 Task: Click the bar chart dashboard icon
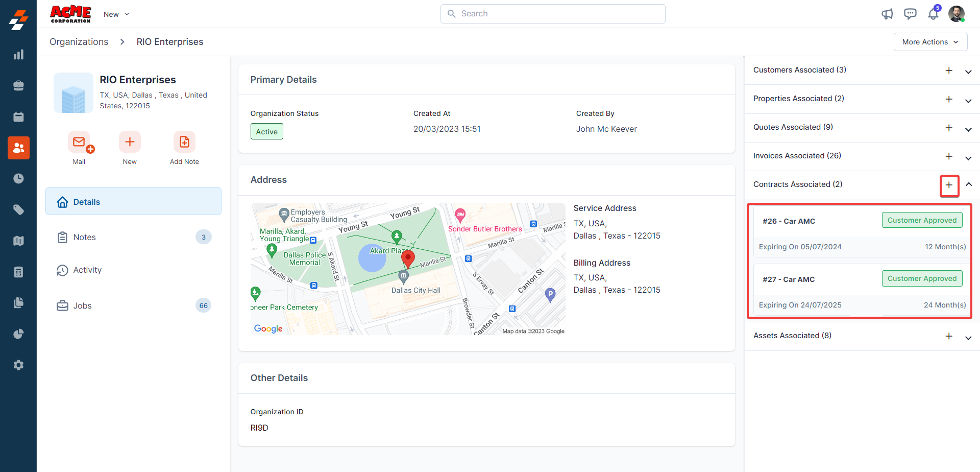click(x=18, y=55)
